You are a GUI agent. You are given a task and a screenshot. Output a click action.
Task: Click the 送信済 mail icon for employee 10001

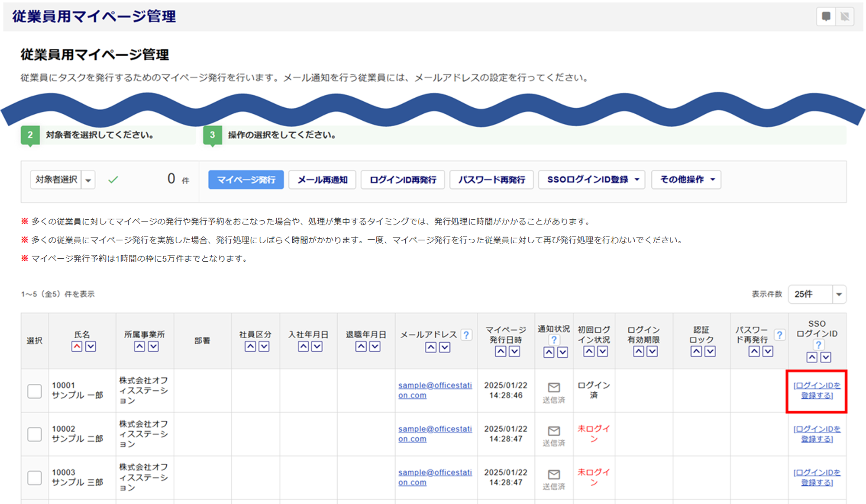[554, 387]
